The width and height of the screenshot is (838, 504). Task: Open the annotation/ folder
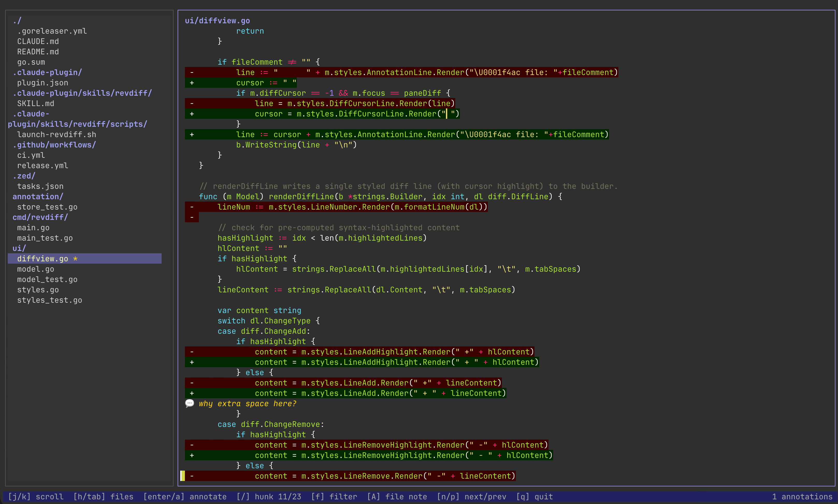[38, 196]
